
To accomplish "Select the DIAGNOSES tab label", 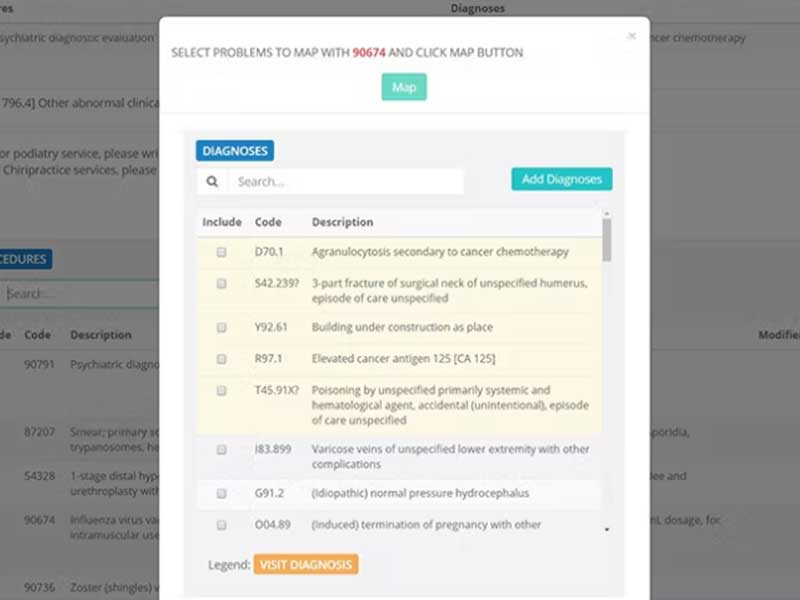I will pos(235,151).
